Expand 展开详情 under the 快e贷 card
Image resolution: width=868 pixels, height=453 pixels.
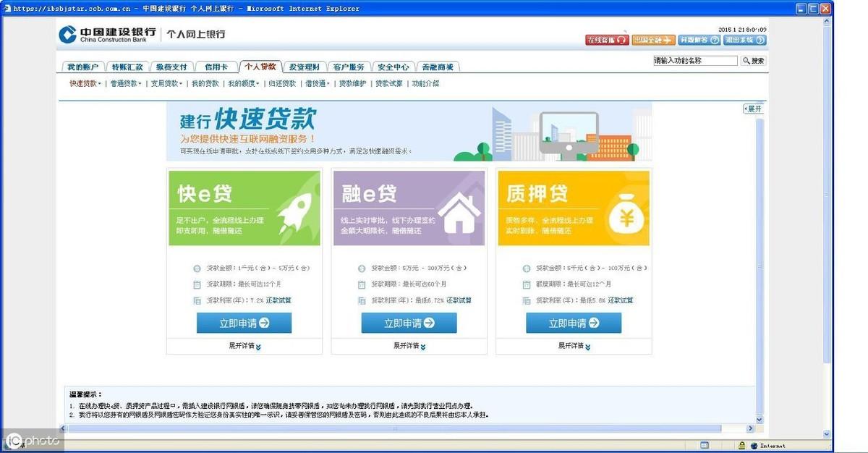[244, 346]
